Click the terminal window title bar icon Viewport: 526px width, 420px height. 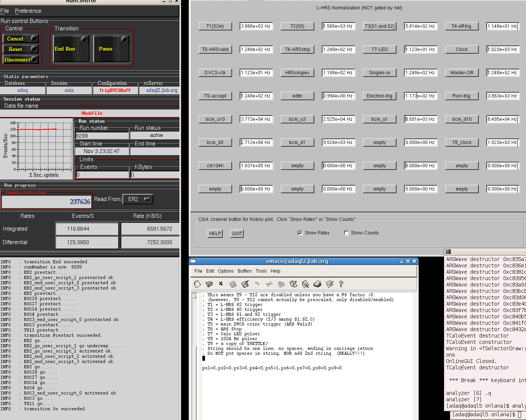(448, 252)
